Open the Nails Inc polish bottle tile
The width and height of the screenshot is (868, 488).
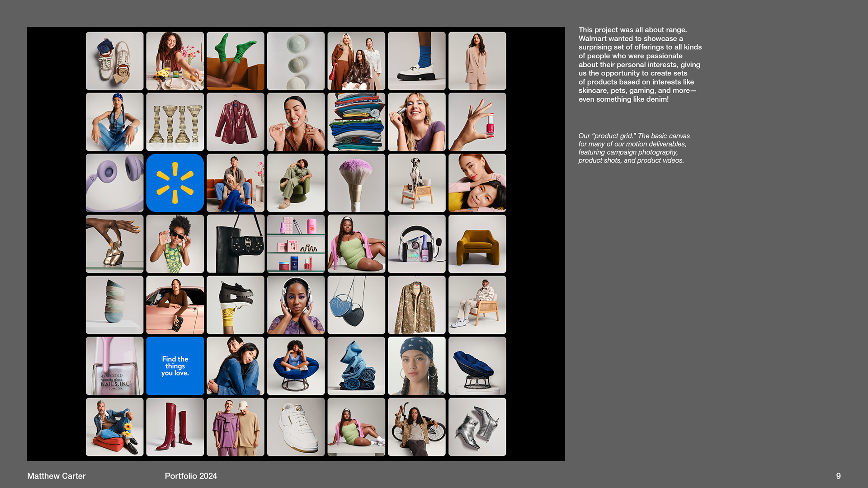click(114, 366)
